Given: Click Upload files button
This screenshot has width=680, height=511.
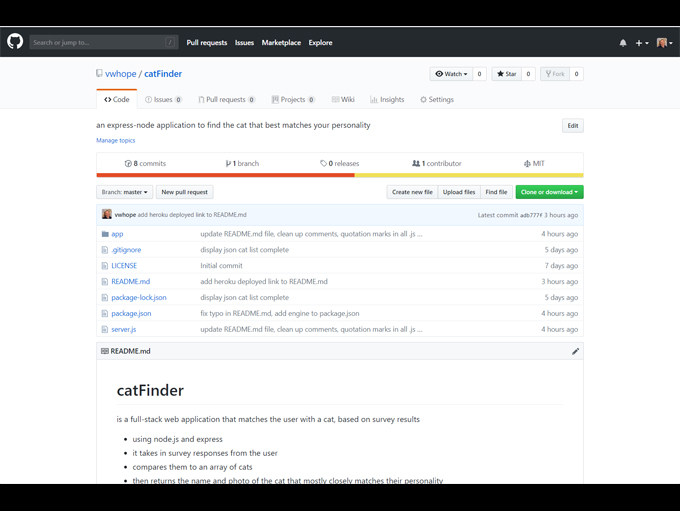Looking at the screenshot, I should tap(459, 192).
